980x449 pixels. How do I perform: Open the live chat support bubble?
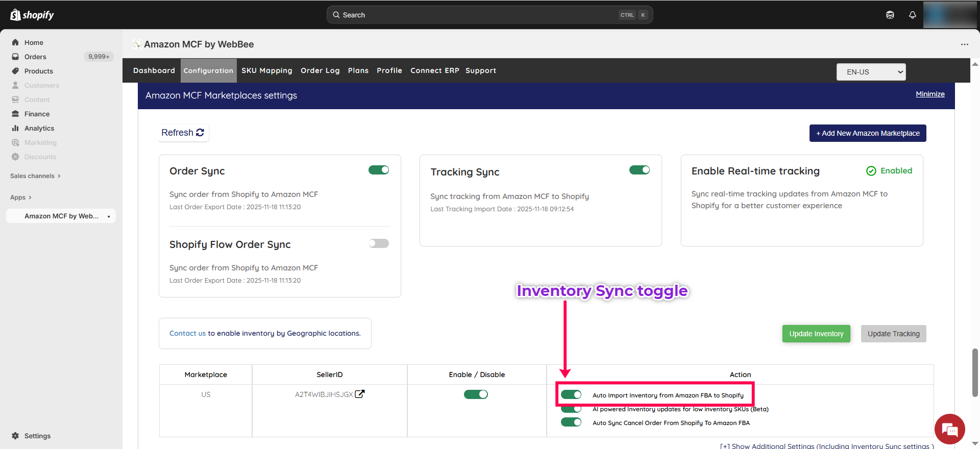(x=949, y=429)
